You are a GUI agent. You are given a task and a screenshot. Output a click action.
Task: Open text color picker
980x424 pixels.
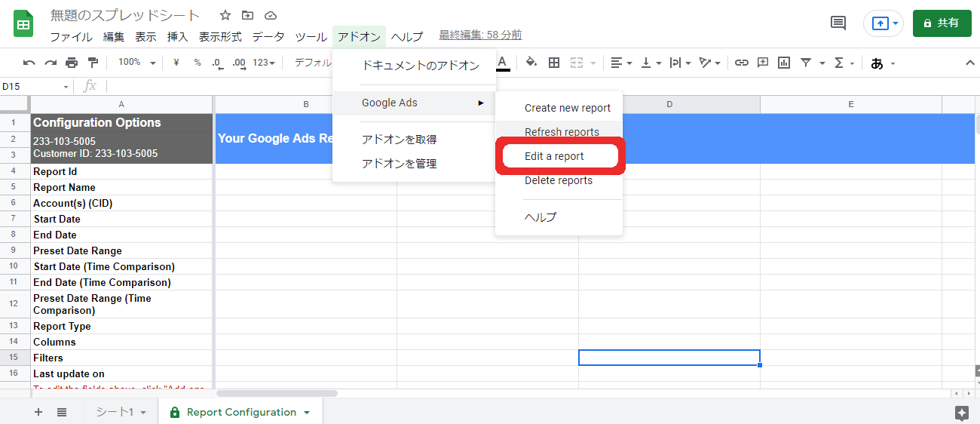pos(502,63)
